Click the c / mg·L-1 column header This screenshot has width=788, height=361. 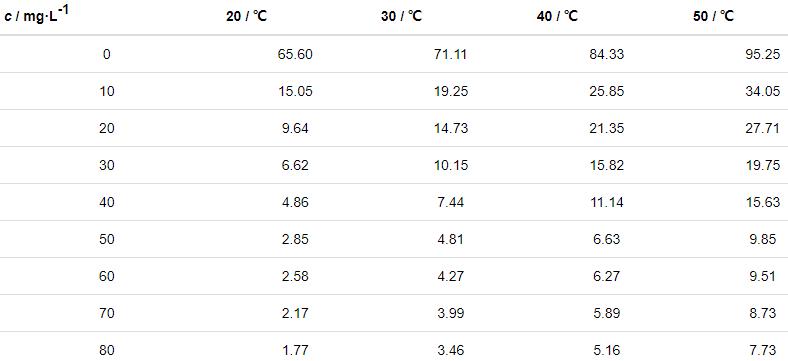coord(35,14)
